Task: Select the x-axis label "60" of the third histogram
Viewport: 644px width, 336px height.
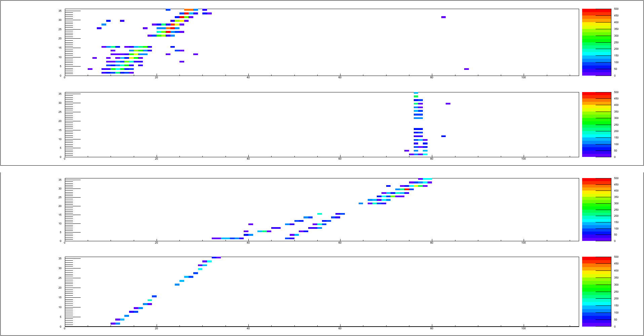Action: (340, 243)
